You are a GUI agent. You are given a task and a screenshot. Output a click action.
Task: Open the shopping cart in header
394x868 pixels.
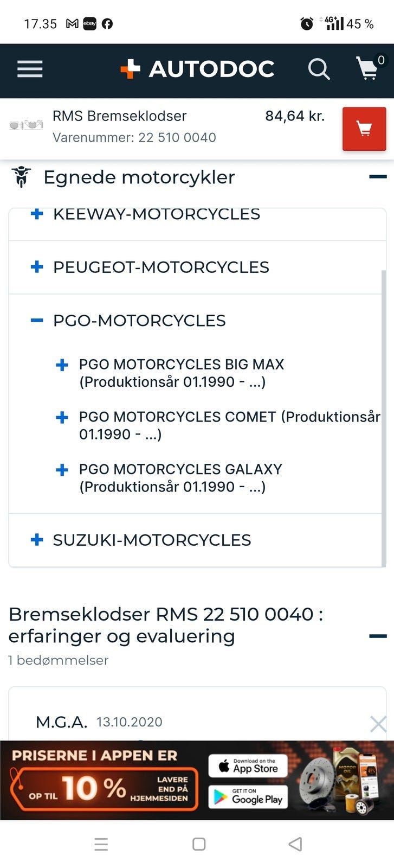[x=368, y=69]
